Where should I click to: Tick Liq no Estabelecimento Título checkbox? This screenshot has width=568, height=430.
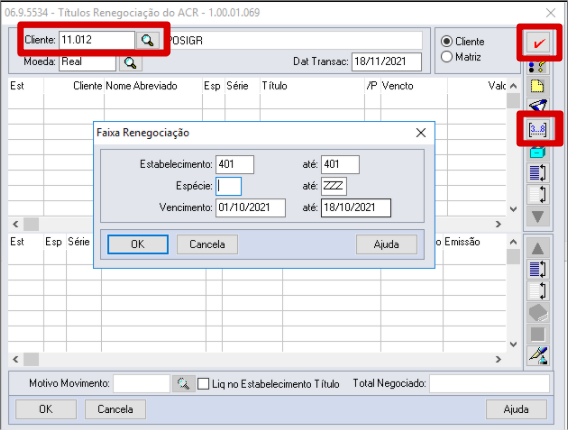(203, 384)
